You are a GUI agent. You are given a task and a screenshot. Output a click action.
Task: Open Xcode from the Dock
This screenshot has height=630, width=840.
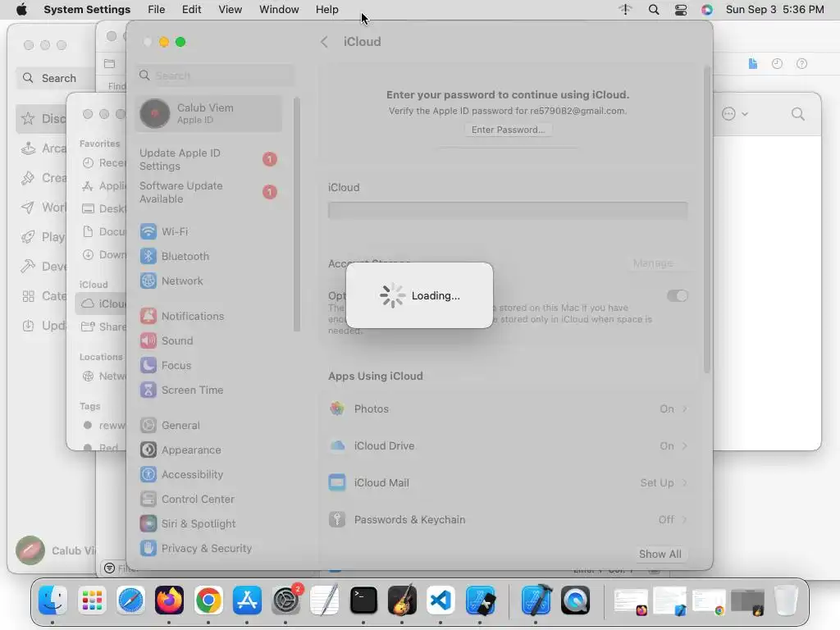(536, 600)
